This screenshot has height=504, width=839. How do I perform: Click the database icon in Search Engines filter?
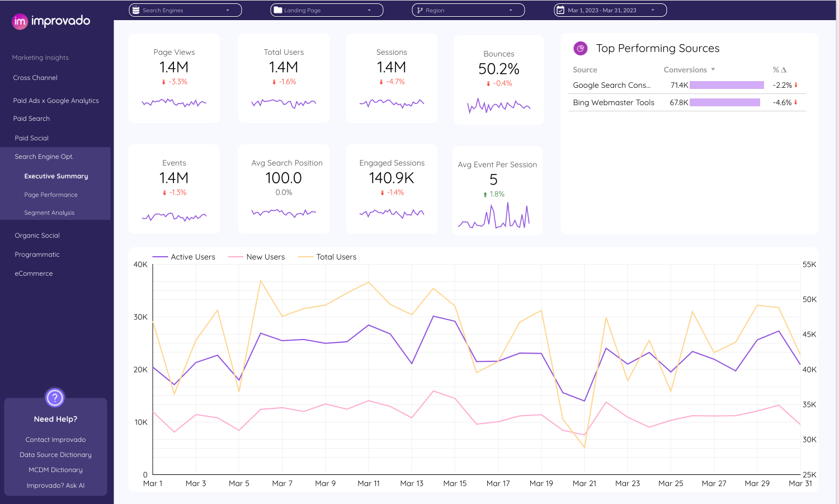pyautogui.click(x=136, y=10)
